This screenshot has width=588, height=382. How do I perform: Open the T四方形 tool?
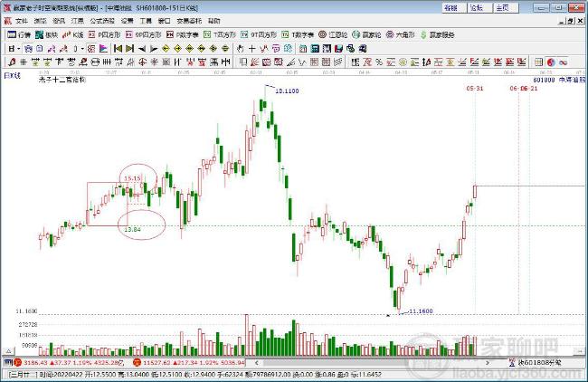220,35
